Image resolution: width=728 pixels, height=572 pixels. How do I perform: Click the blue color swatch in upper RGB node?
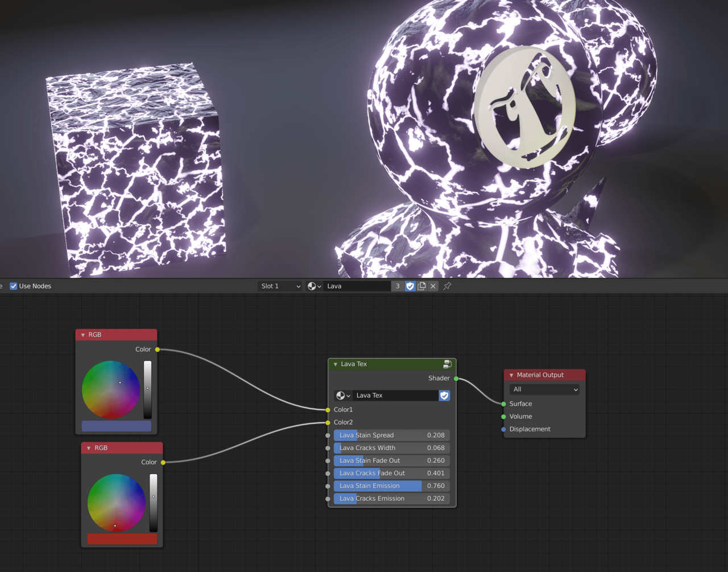pos(116,426)
